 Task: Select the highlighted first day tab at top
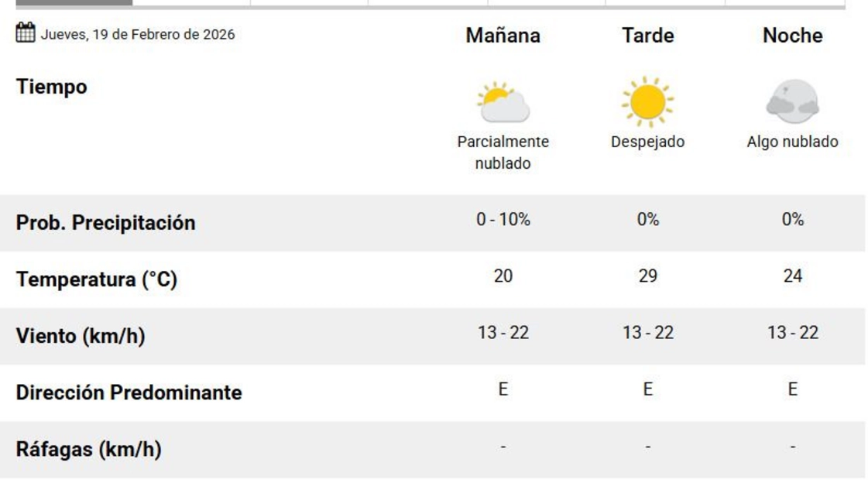[x=74, y=3]
